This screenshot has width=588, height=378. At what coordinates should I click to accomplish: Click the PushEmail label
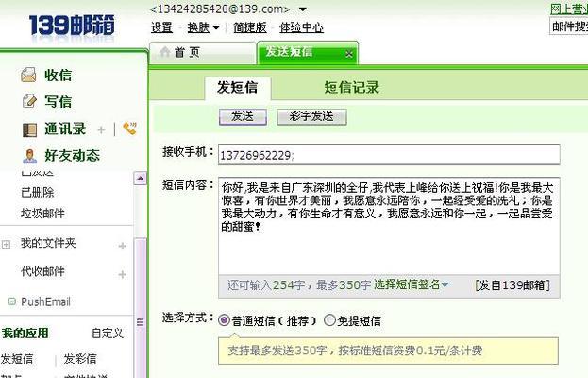click(x=45, y=301)
